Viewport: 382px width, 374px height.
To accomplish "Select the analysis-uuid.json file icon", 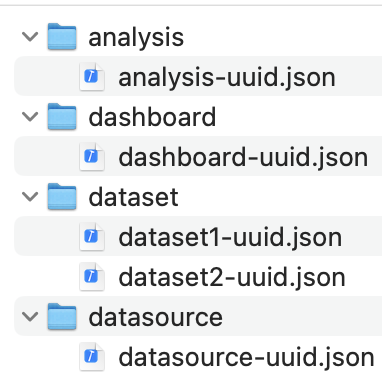I will [92, 77].
